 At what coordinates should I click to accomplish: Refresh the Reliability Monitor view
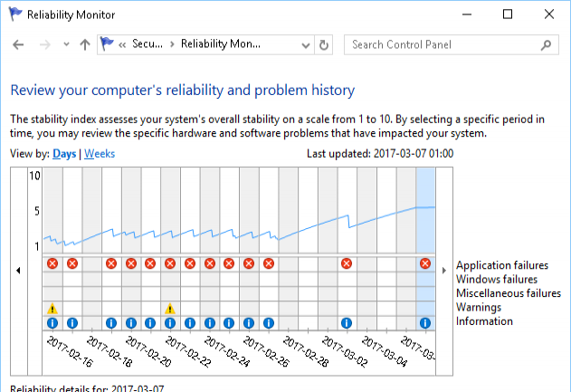pos(324,44)
